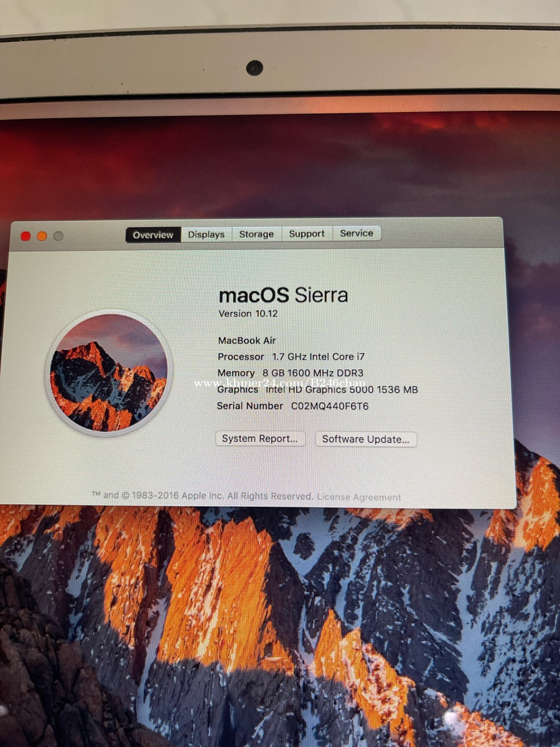The width and height of the screenshot is (560, 747).
Task: Open the License Agreement link
Action: 359,497
